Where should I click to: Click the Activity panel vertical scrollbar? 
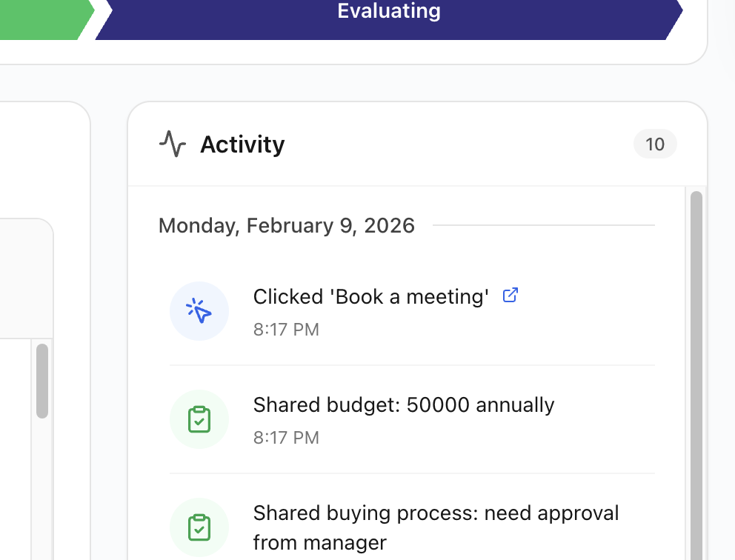tap(696, 370)
